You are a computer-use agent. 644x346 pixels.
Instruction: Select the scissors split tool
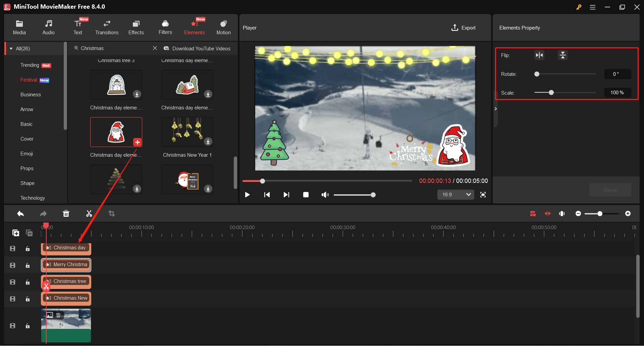[89, 213]
